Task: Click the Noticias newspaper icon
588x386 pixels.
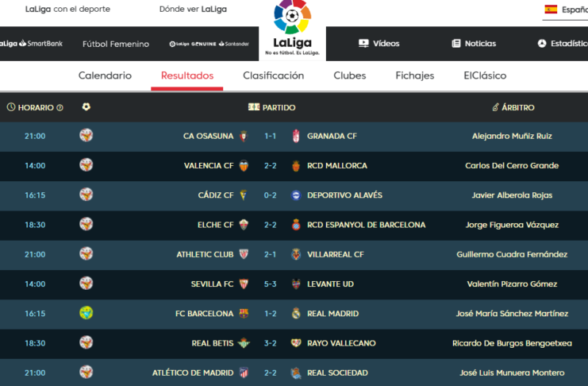Action: (456, 44)
